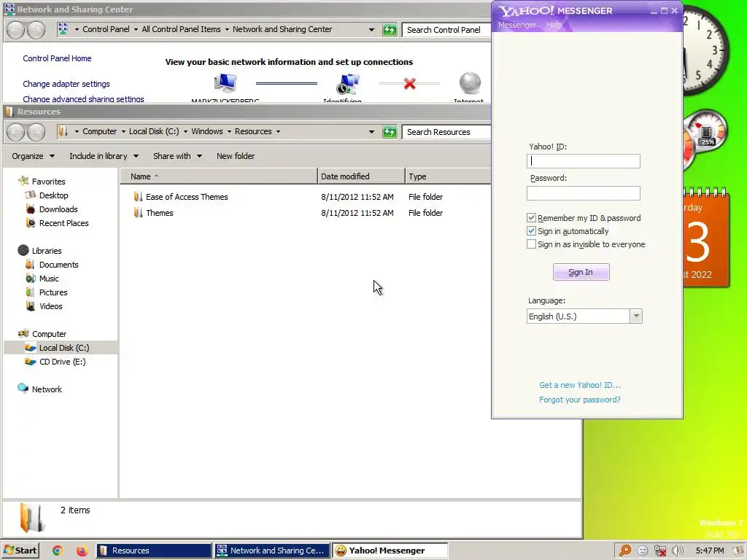Launch Firefox from the taskbar
Viewport: 747px width, 560px height.
click(x=82, y=551)
